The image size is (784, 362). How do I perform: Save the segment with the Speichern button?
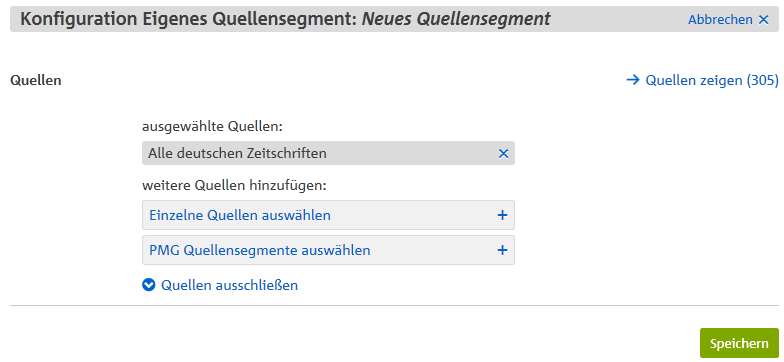(x=739, y=343)
